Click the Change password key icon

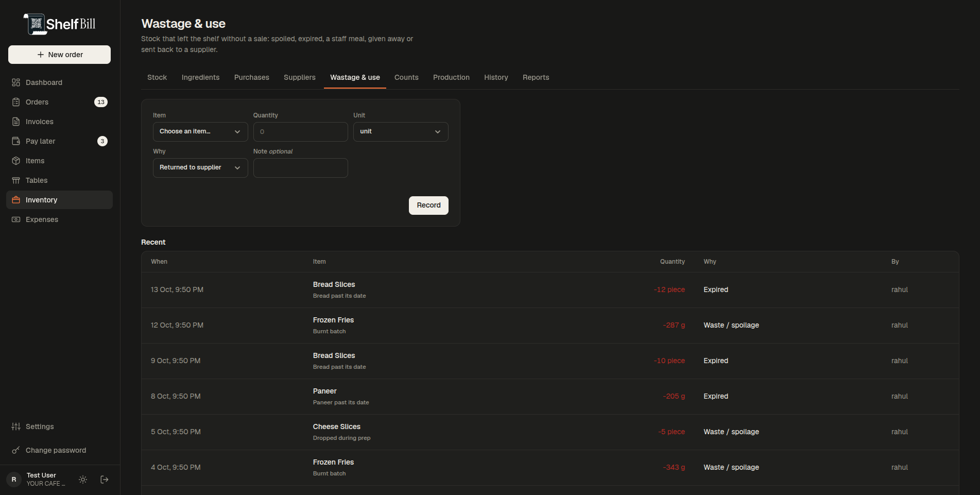(x=16, y=450)
